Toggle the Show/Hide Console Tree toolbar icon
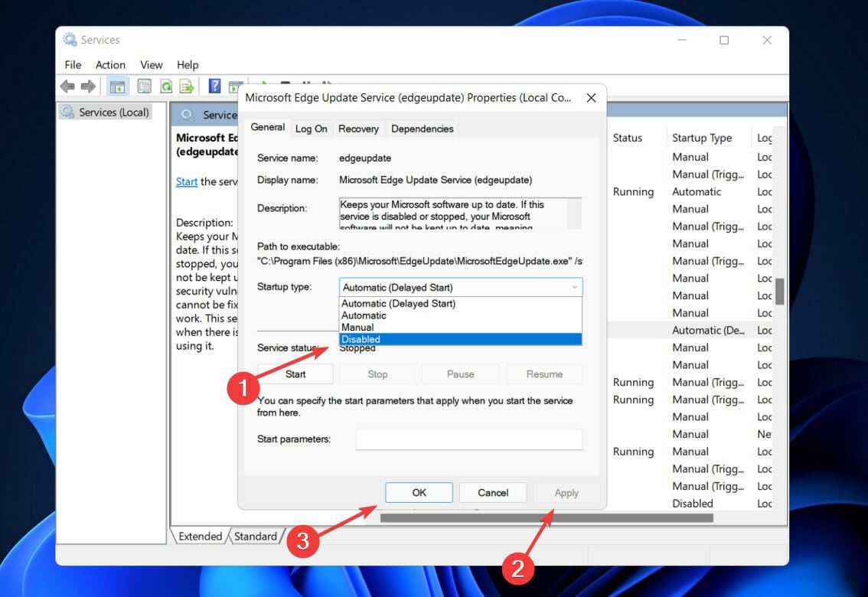Image resolution: width=868 pixels, height=597 pixels. (117, 86)
